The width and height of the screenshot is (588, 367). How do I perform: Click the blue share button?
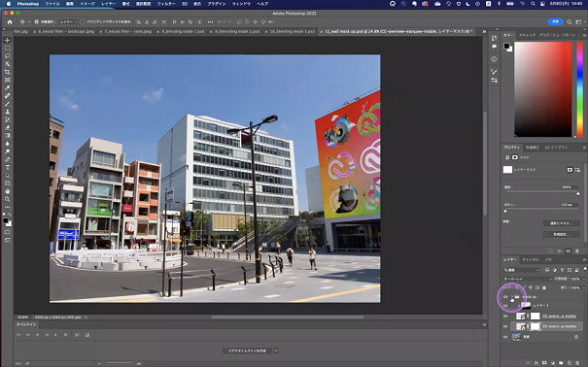(555, 21)
